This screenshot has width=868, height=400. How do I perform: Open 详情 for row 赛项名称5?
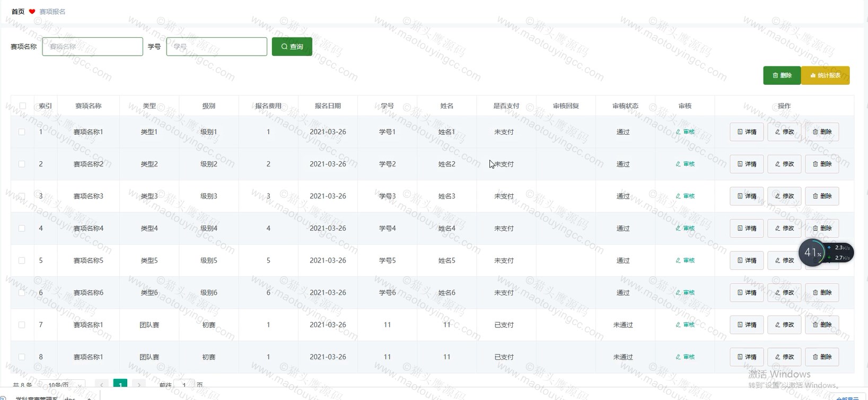(747, 260)
